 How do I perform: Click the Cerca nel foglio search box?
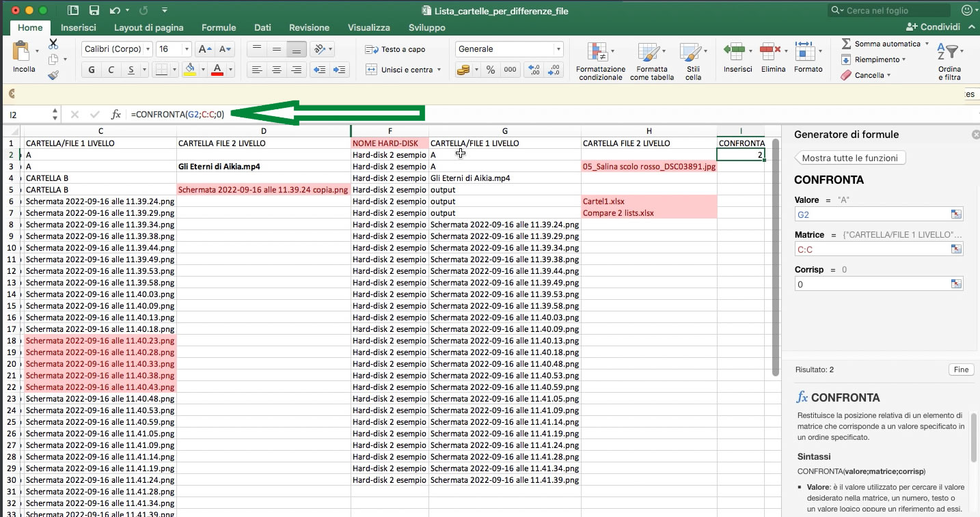point(889,10)
